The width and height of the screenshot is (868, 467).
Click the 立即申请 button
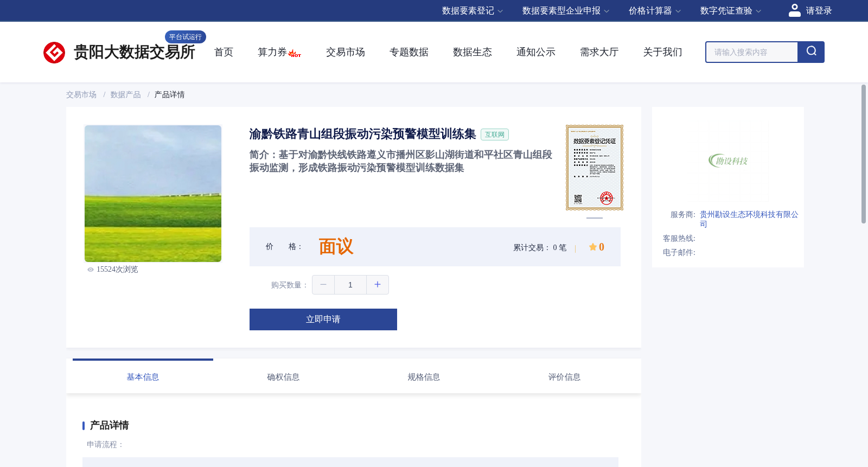(x=323, y=319)
